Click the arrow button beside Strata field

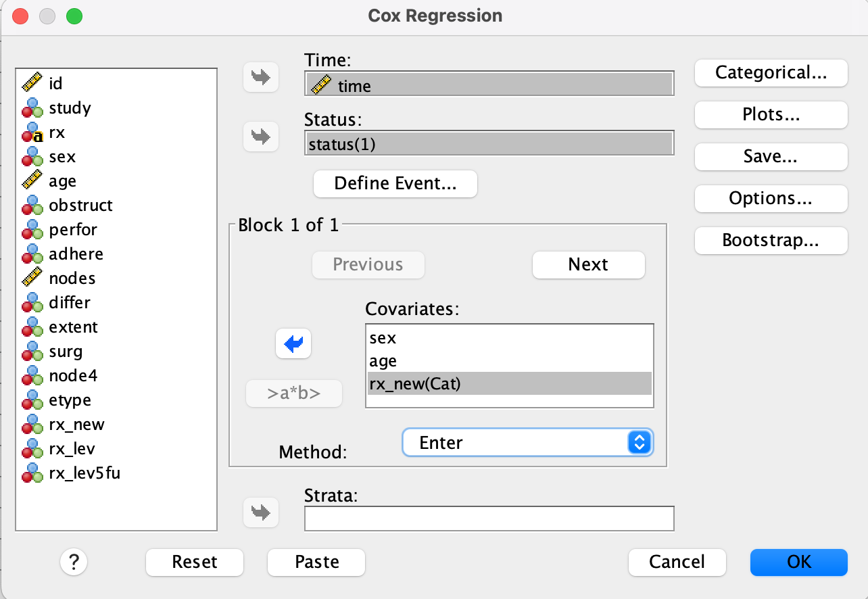[260, 512]
